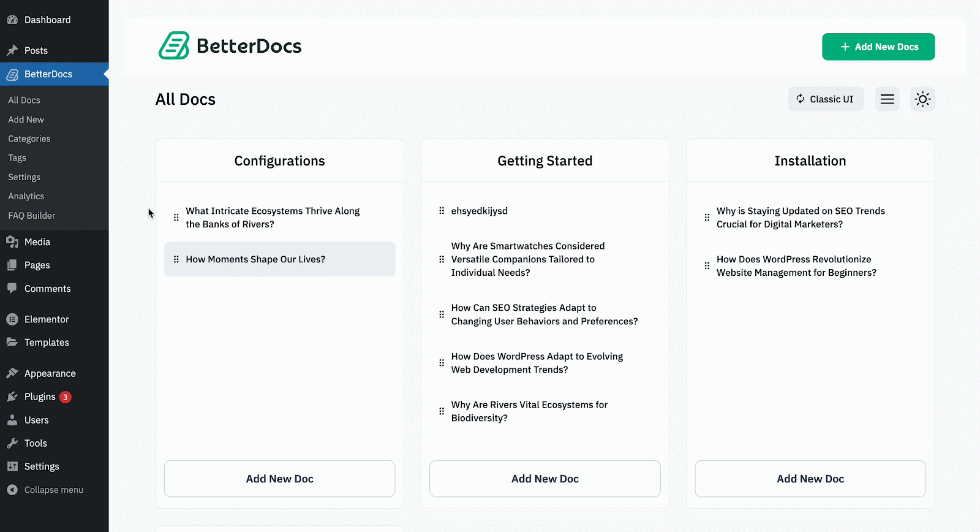Viewport: 980px width, 532px height.
Task: Click the Settings sliders icon in sidebar
Action: coord(12,466)
